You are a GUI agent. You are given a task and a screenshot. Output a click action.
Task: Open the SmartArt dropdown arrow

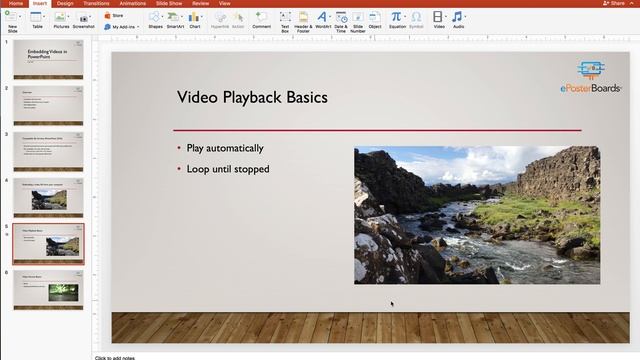(x=182, y=17)
